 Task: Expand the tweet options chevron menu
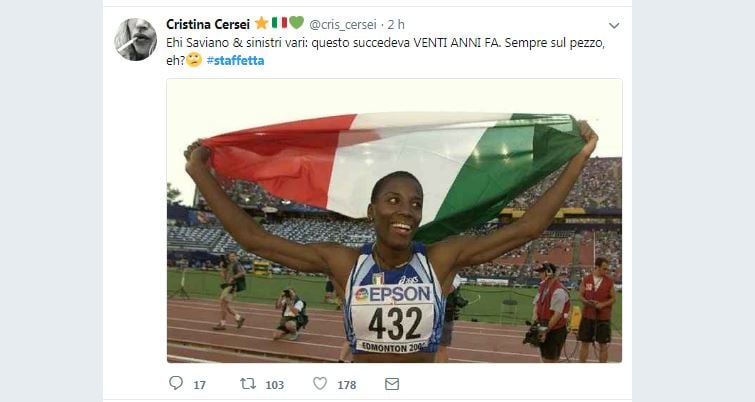point(614,26)
